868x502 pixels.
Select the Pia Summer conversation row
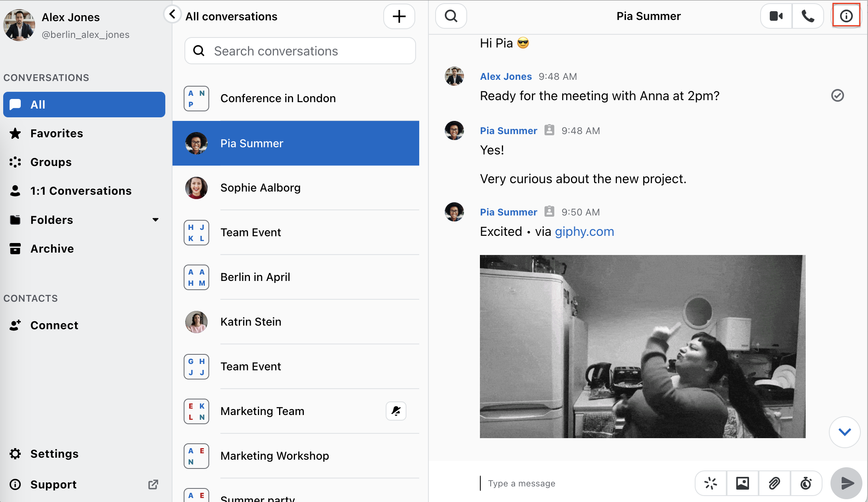pyautogui.click(x=296, y=143)
